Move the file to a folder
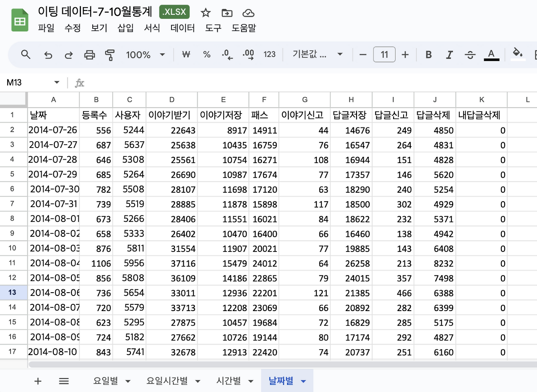 (227, 13)
